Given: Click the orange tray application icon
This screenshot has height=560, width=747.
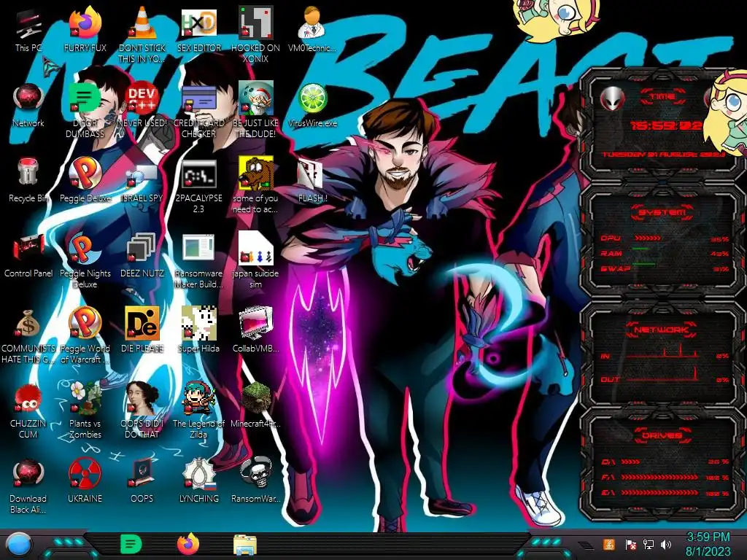Looking at the screenshot, I should [x=609, y=544].
